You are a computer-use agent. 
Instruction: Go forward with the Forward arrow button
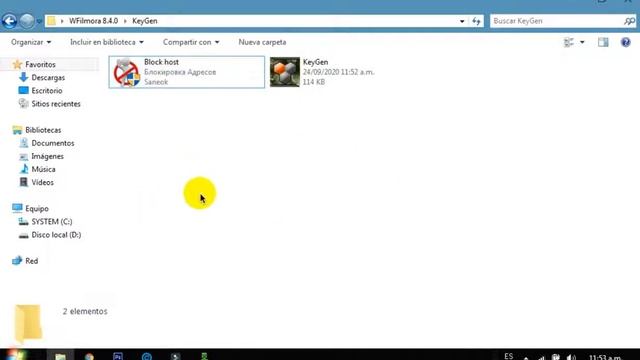click(x=27, y=21)
